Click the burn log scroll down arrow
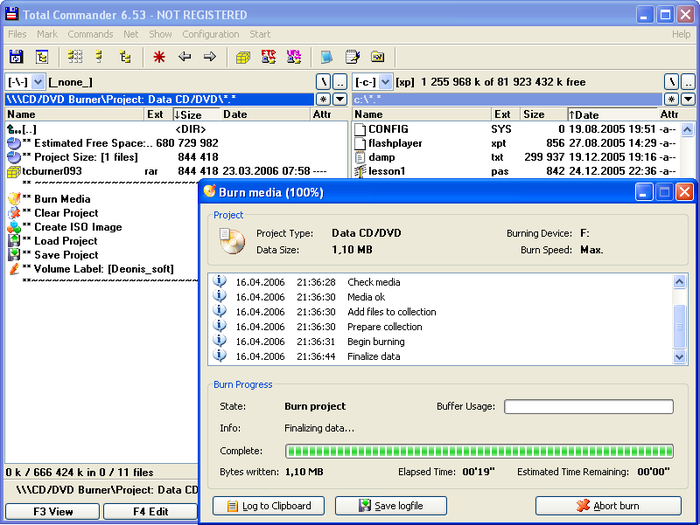The width and height of the screenshot is (700, 525). [679, 357]
